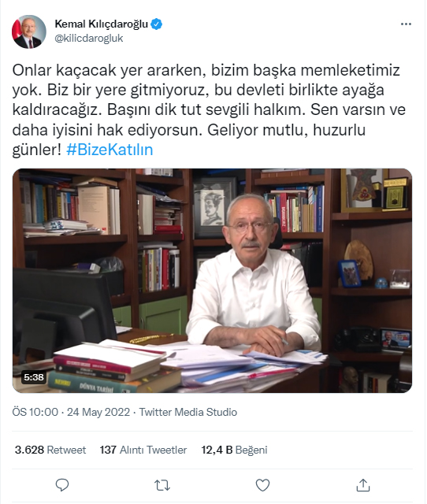Open the round profile avatar photo
This screenshot has width=427, height=504.
click(29, 31)
